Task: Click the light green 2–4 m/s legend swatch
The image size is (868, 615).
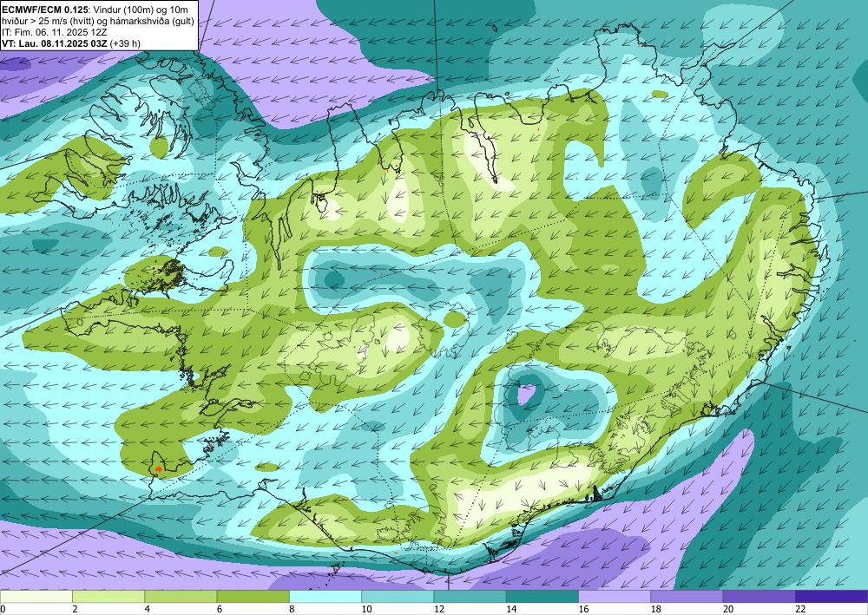Action: point(108,597)
